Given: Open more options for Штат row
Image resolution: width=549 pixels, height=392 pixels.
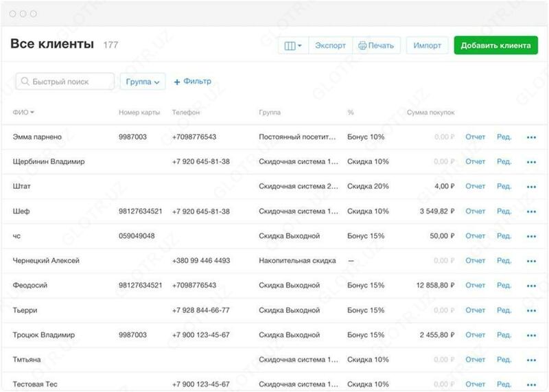Looking at the screenshot, I should (531, 187).
